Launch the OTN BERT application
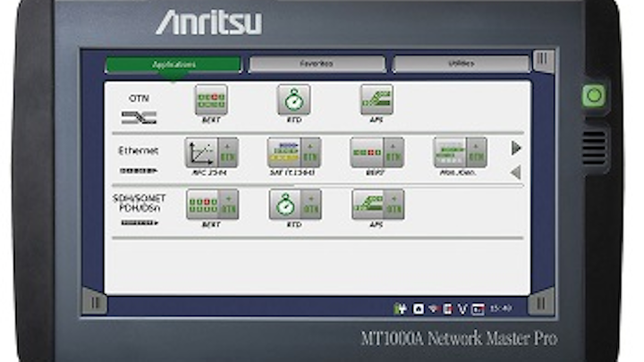This screenshot has width=644, height=362. pos(211,100)
